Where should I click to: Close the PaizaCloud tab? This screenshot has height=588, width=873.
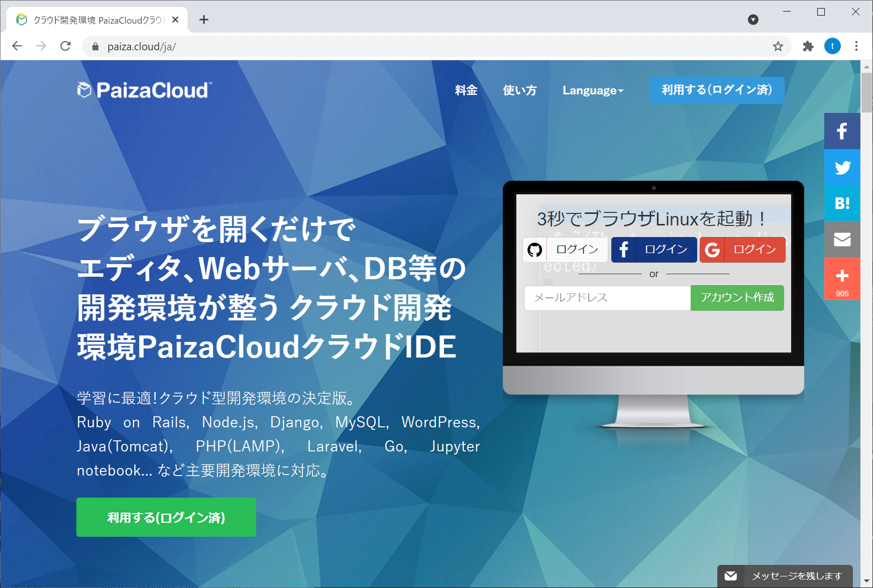click(175, 20)
